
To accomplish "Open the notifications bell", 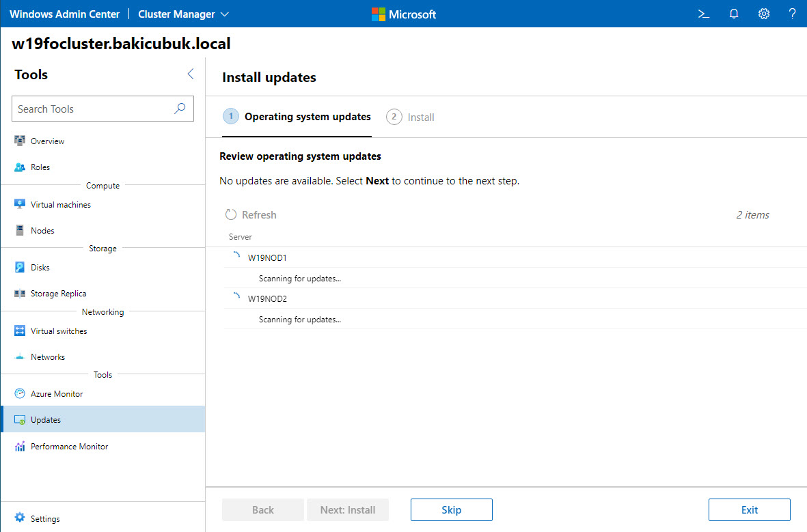I will coord(734,14).
